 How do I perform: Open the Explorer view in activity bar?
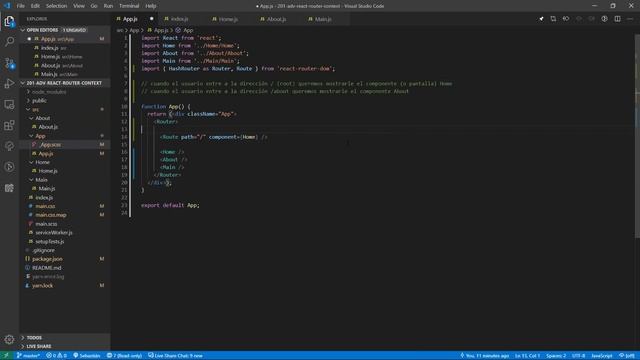pyautogui.click(x=9, y=21)
